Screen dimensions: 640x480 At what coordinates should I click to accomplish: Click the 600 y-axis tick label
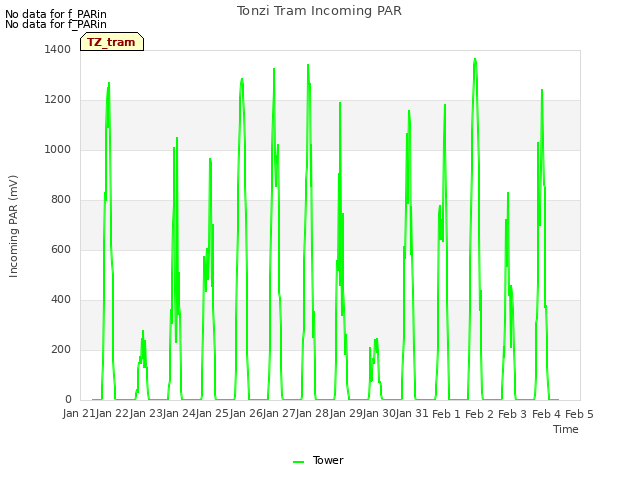click(x=61, y=250)
